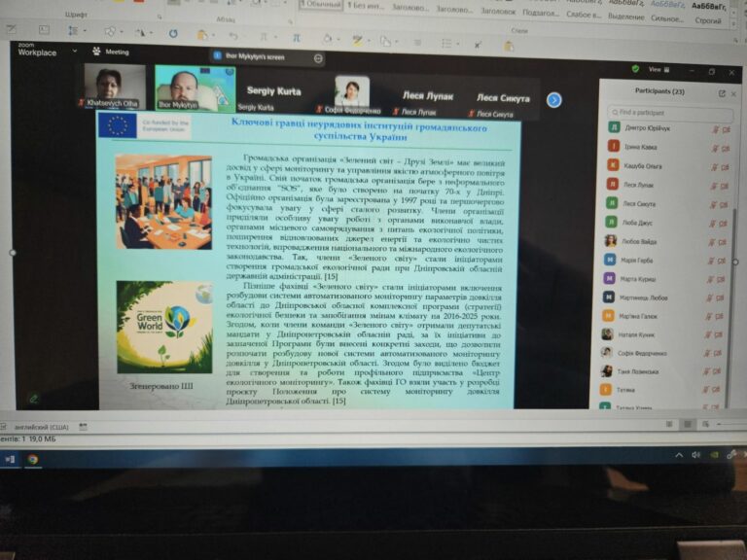Switch Word to print layout view
This screenshot has height=560, width=747.
pyautogui.click(x=687, y=424)
